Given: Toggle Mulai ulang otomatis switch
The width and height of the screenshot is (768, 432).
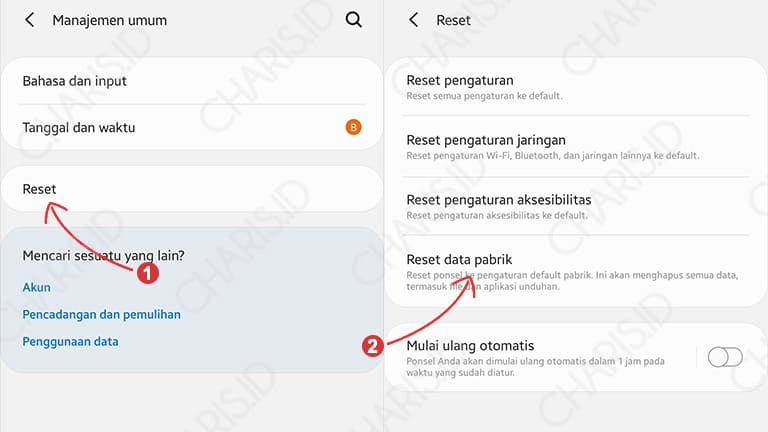Looking at the screenshot, I should point(725,357).
